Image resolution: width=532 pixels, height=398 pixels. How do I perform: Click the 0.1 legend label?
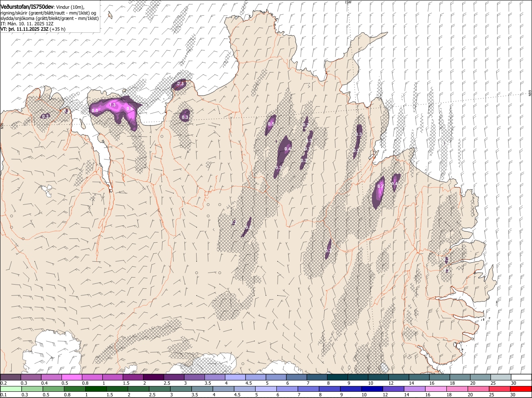pos(3,395)
